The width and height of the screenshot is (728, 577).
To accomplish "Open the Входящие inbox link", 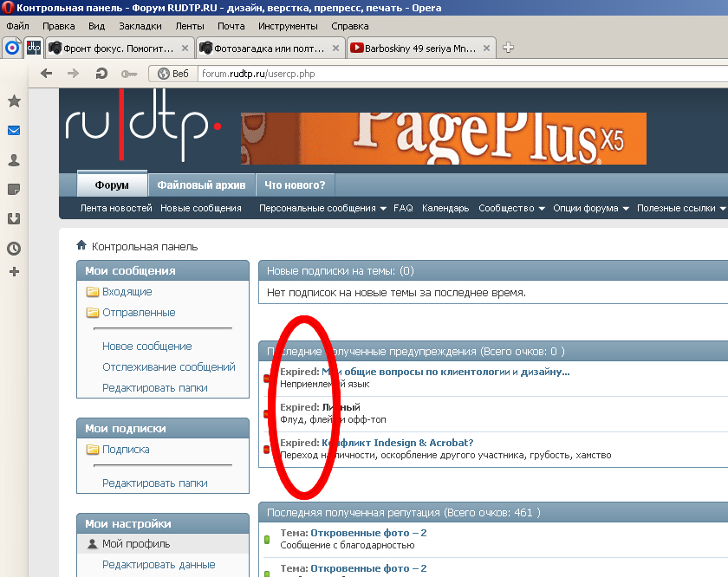I will [x=127, y=291].
